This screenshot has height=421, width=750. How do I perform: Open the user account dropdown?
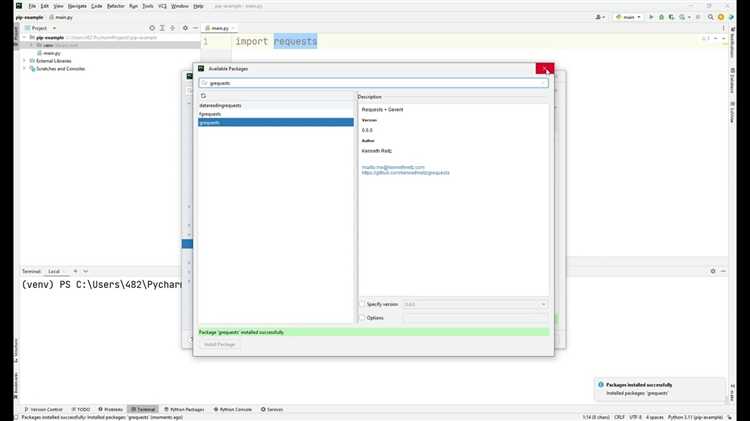[x=600, y=17]
